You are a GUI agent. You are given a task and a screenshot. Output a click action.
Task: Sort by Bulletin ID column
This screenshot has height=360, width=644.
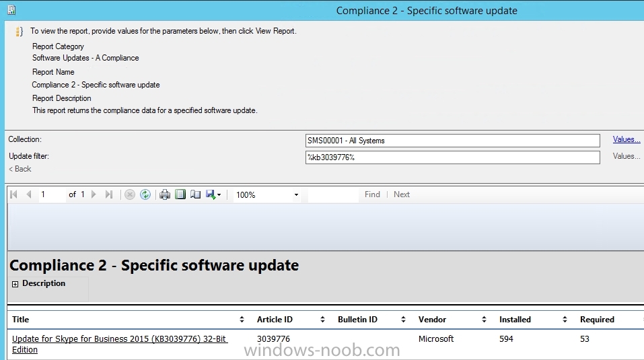pyautogui.click(x=403, y=320)
